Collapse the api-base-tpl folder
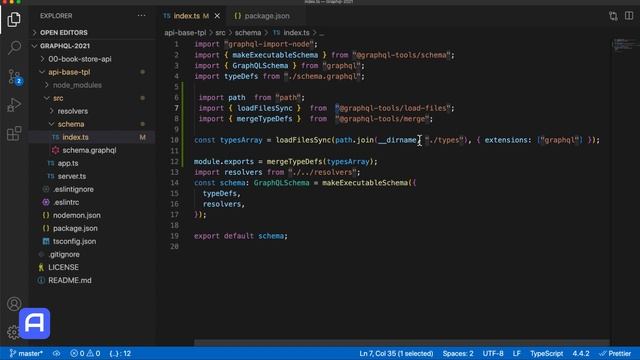 point(69,72)
